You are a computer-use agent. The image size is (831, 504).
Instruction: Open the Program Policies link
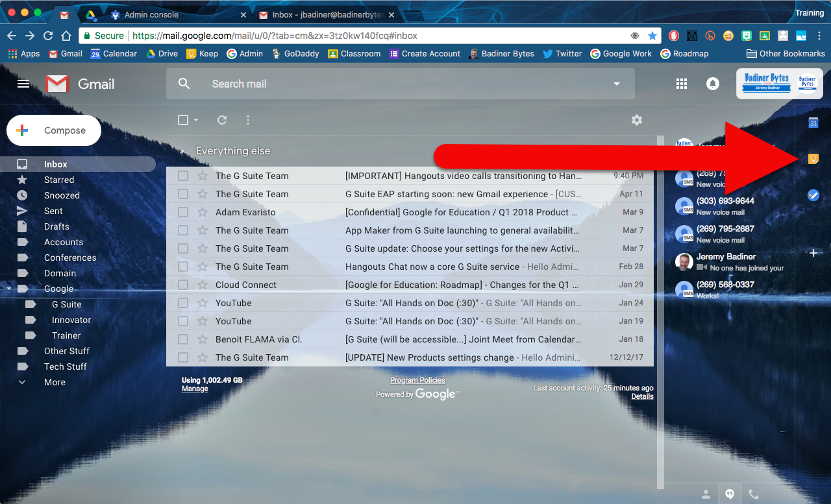(417, 380)
